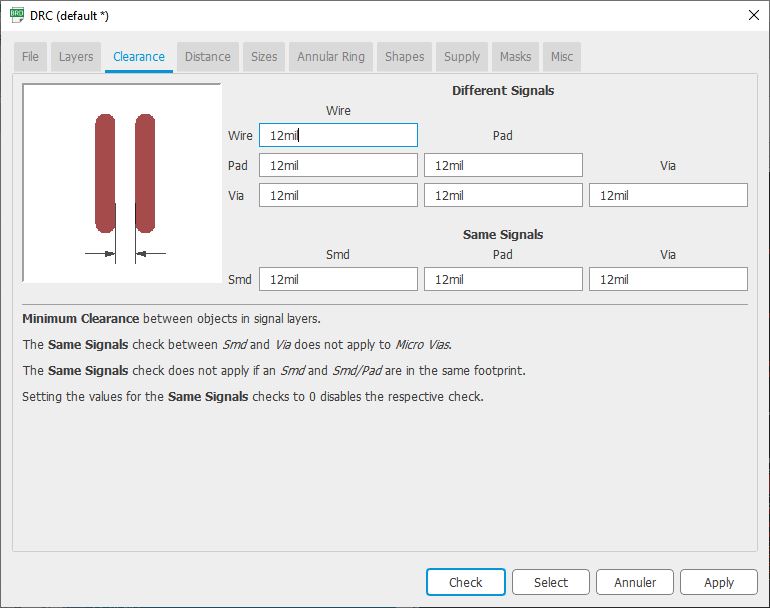This screenshot has width=770, height=608.
Task: Click the same footprint note text
Action: point(274,370)
